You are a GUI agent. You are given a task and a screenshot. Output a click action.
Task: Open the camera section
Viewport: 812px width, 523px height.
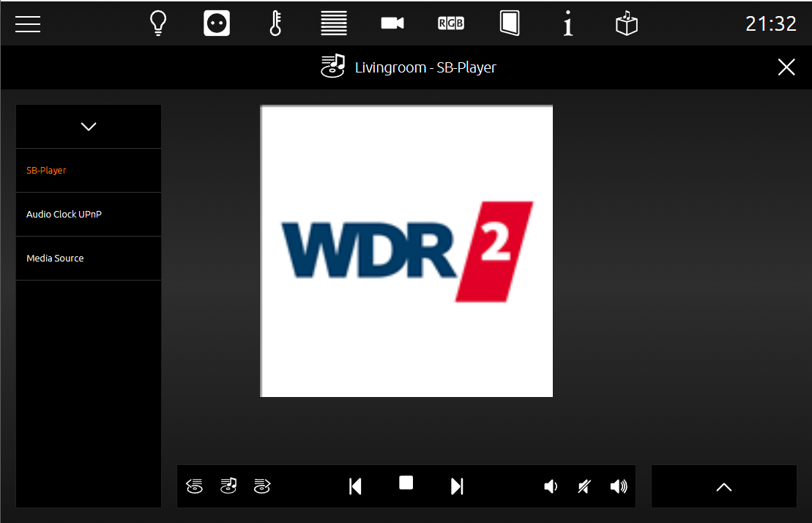coord(392,23)
